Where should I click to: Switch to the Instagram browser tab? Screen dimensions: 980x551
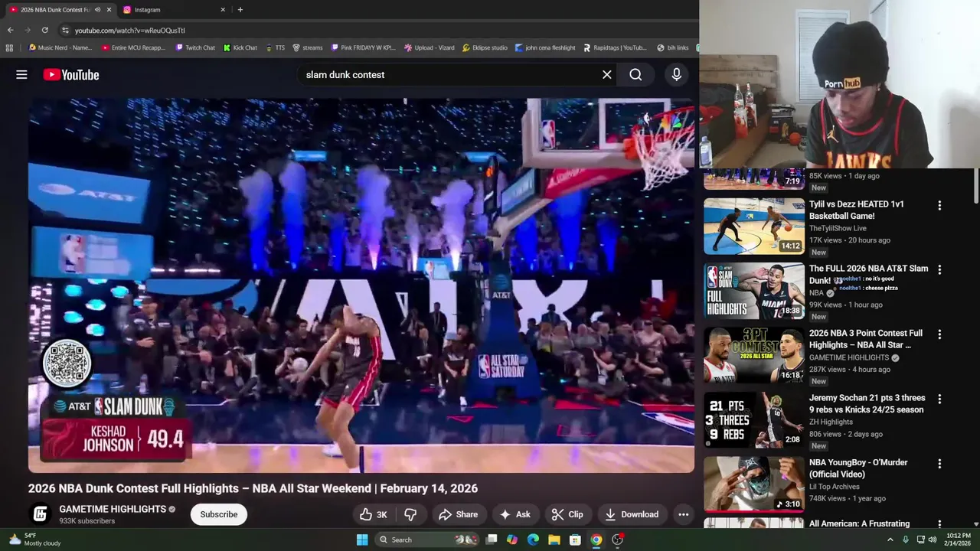175,10
